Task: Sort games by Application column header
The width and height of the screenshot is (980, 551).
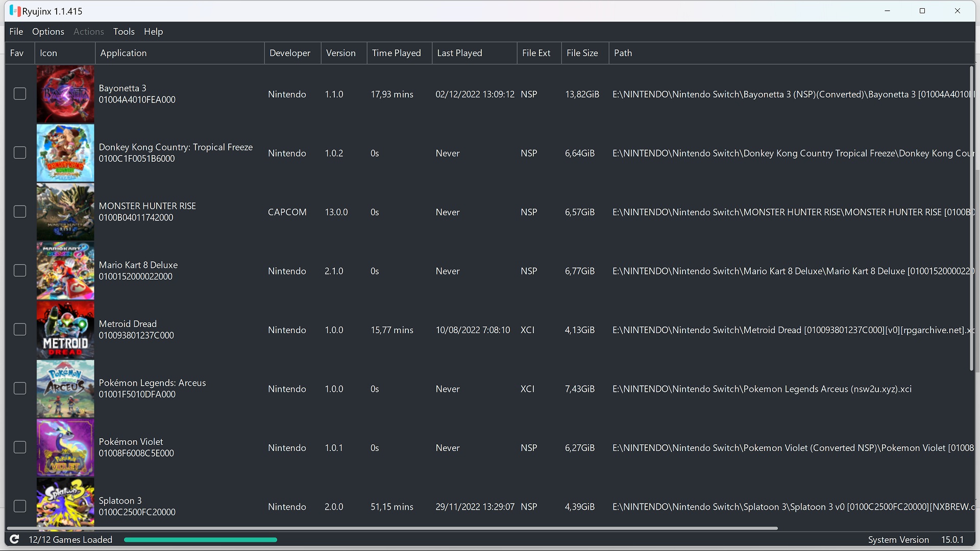Action: 180,53
